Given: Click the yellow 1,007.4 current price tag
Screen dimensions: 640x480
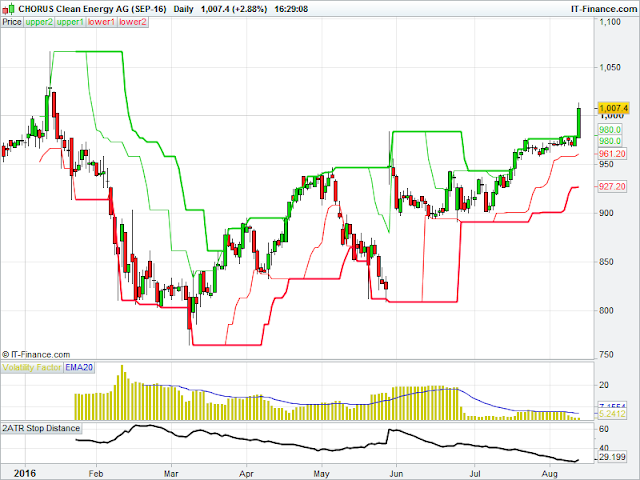Looking at the screenshot, I should 613,108.
